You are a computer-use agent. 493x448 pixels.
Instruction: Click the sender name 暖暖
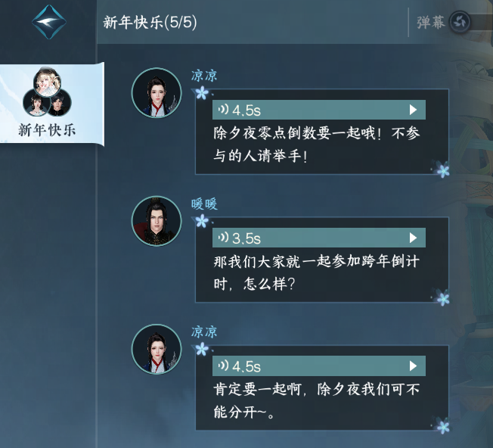click(x=204, y=204)
